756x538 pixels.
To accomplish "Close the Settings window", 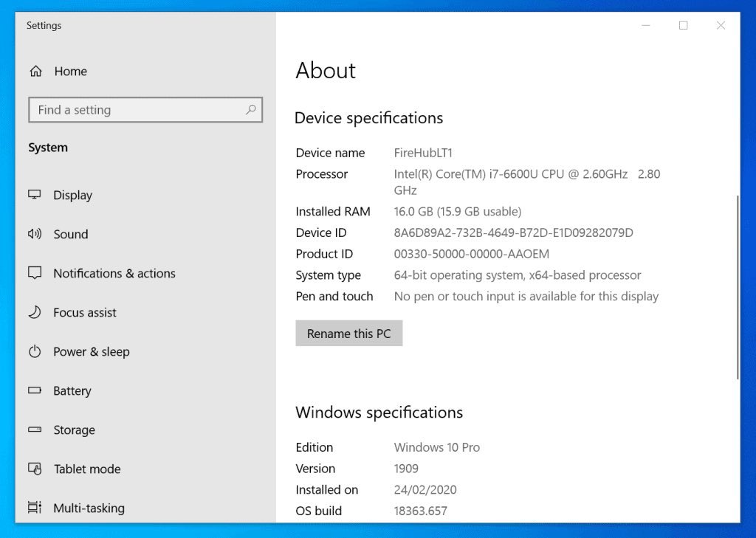I will pyautogui.click(x=721, y=25).
